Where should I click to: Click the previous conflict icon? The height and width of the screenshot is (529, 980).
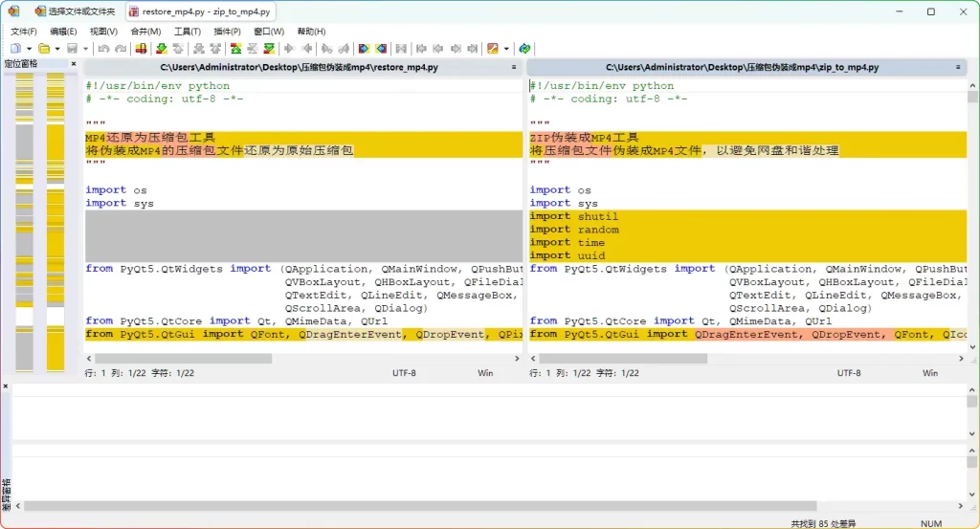(x=215, y=49)
